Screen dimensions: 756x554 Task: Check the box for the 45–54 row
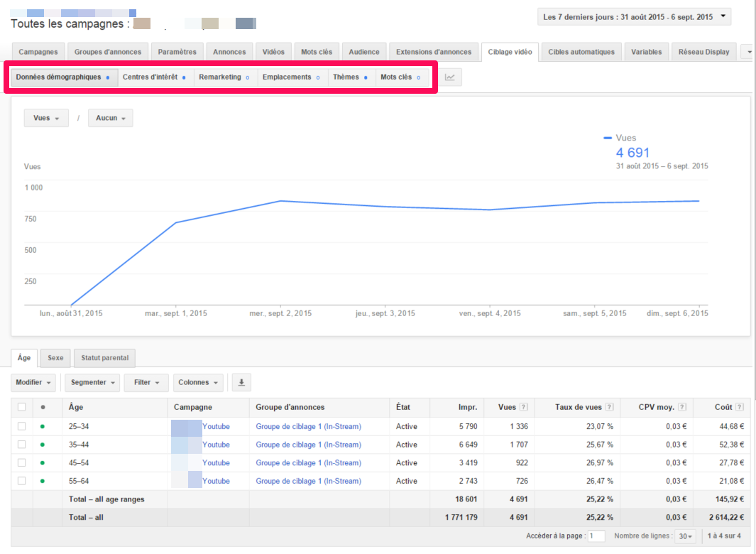22,463
